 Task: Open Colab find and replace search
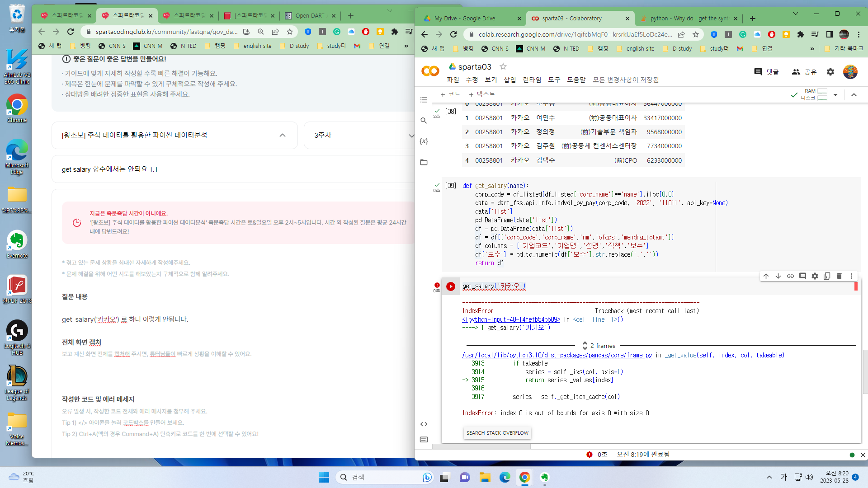click(x=424, y=121)
